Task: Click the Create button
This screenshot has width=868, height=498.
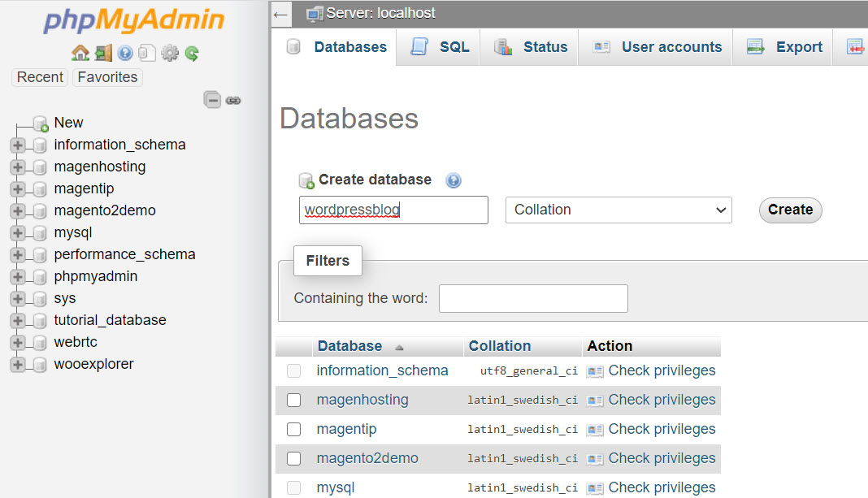Action: [x=791, y=210]
